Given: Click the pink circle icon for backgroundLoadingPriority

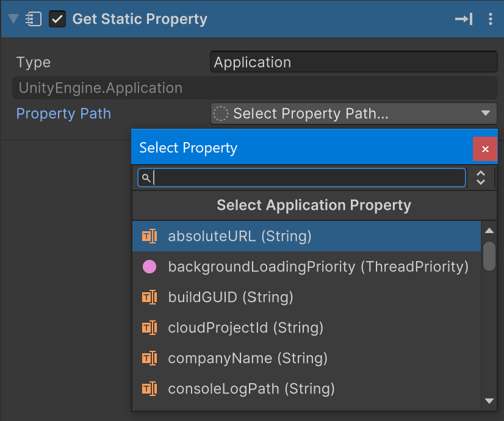Looking at the screenshot, I should [x=149, y=267].
